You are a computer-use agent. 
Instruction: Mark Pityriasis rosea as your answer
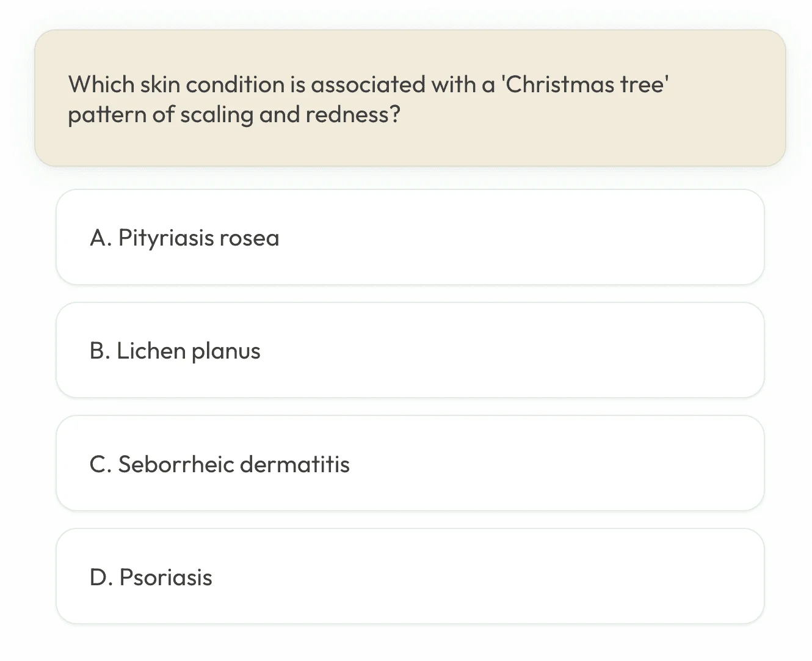[x=410, y=237]
